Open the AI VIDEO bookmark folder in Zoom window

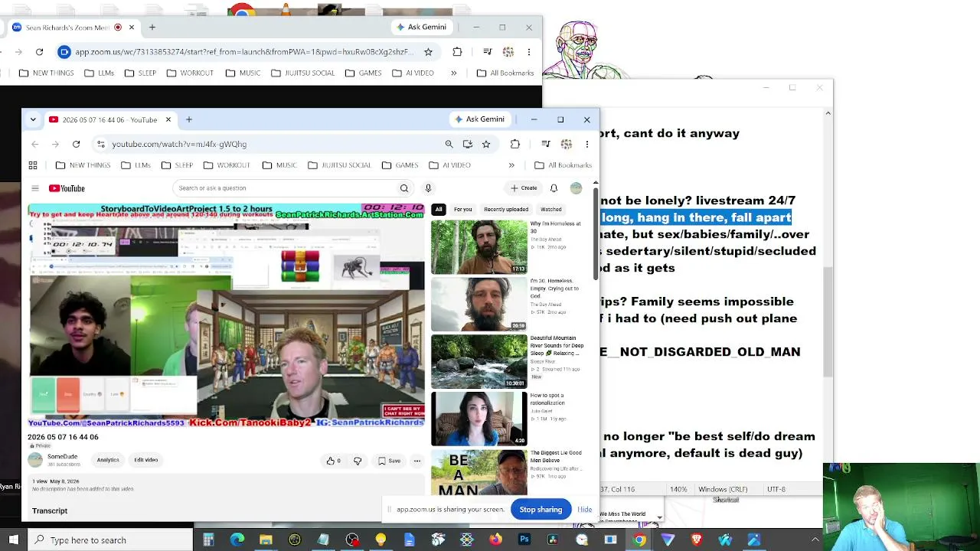[x=413, y=73]
